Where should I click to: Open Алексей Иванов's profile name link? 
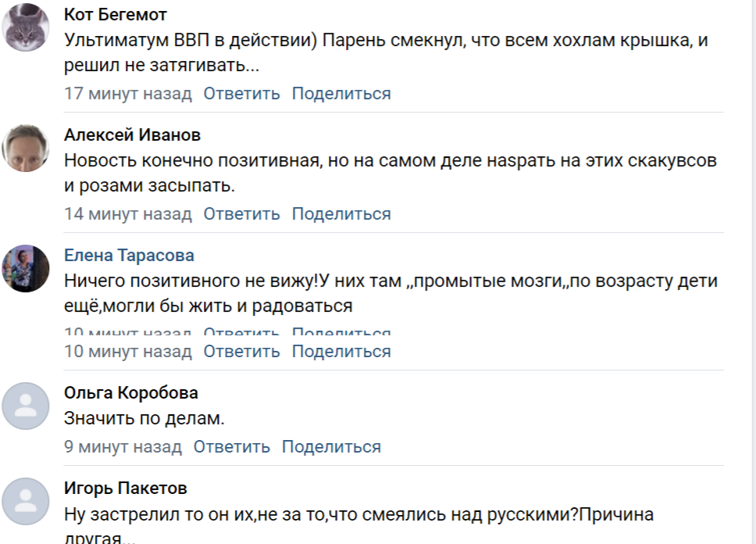[132, 135]
